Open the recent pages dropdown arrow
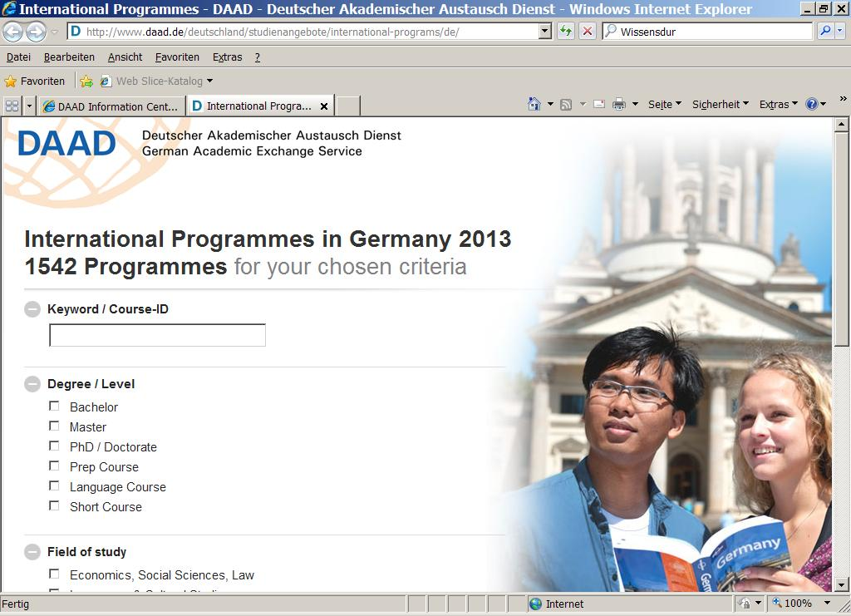This screenshot has height=616, width=851. coord(54,32)
